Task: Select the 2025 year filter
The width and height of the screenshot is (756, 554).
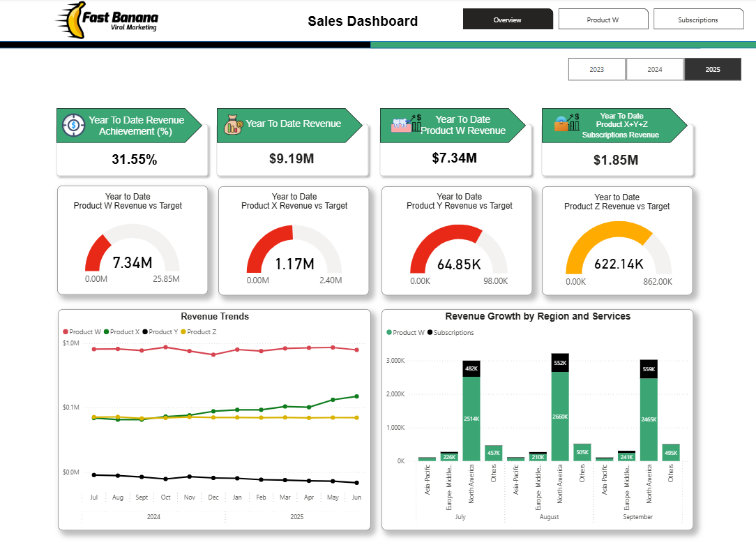Action: click(x=712, y=70)
